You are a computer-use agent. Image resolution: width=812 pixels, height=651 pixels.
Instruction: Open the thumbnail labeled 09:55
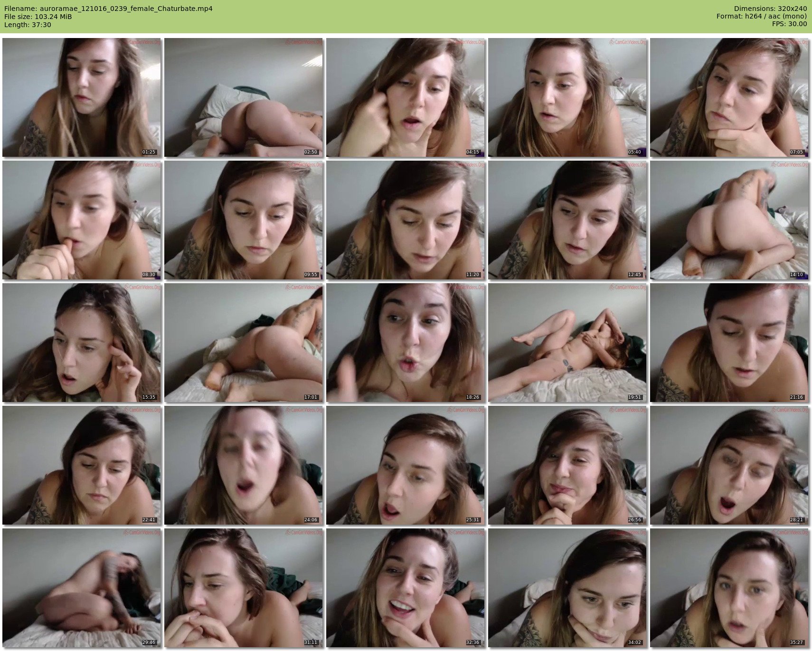pyautogui.click(x=243, y=220)
